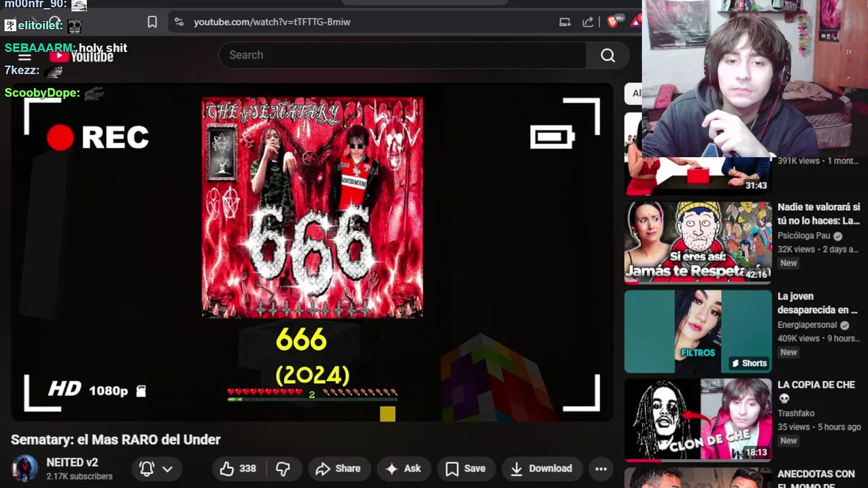
Task: Click the cast screen icon in address bar
Action: (x=565, y=22)
